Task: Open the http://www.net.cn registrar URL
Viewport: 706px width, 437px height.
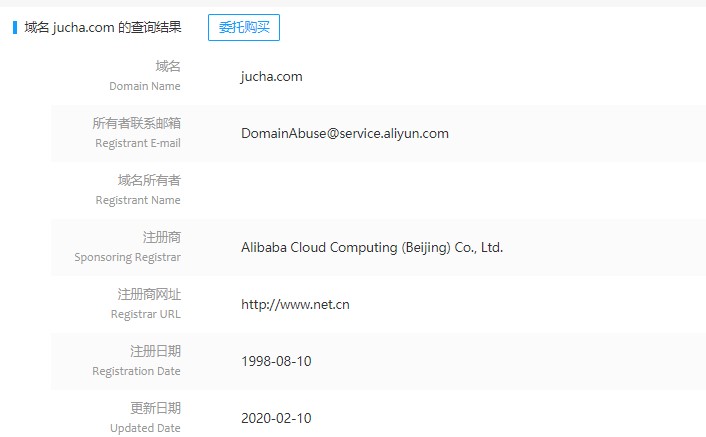Action: point(295,304)
